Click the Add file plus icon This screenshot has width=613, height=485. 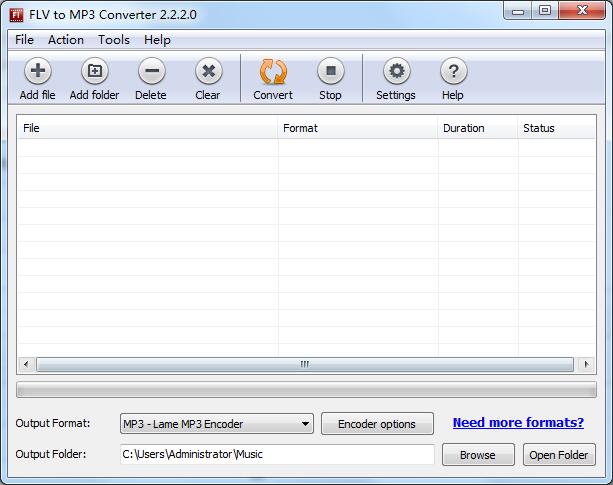(x=37, y=72)
